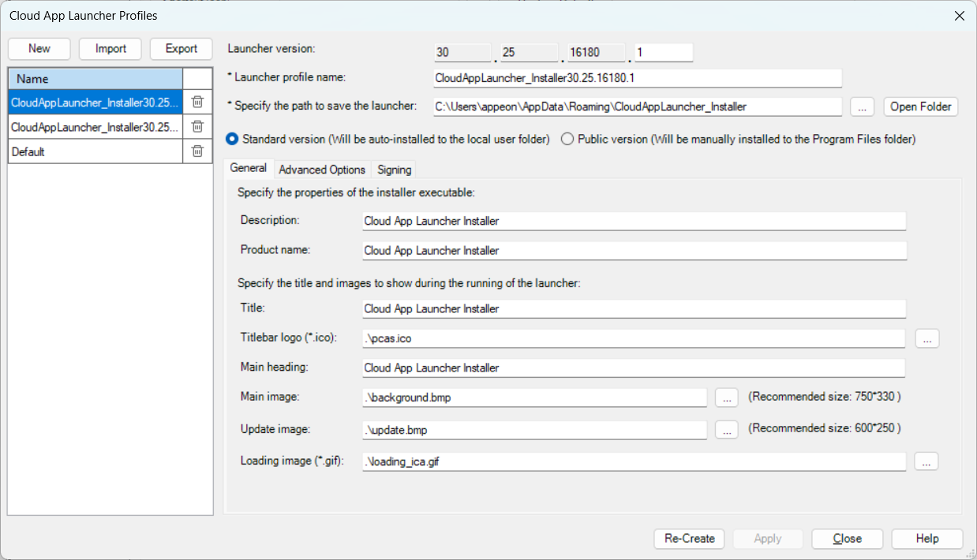Browse for the Main image file
Viewport: 977px width, 560px height.
pos(726,398)
